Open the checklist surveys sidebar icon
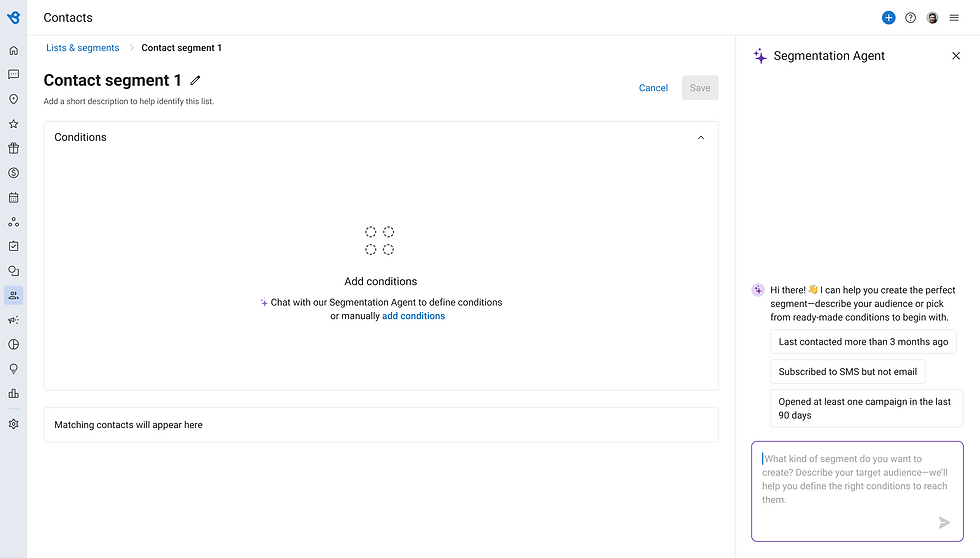The width and height of the screenshot is (980, 558). tap(13, 246)
